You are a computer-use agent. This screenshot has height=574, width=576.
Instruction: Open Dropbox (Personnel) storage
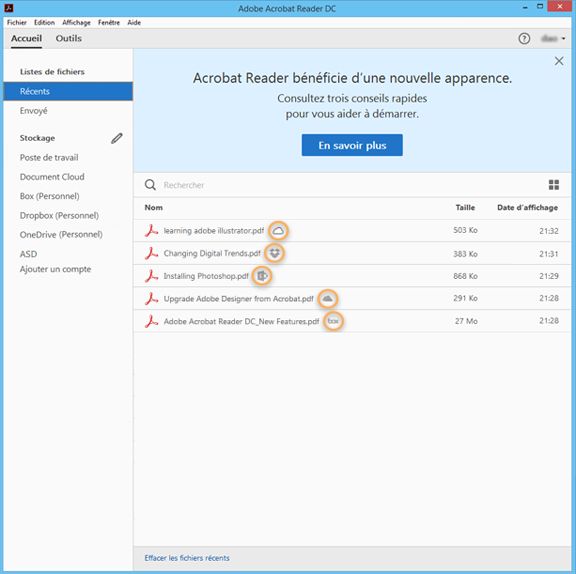tap(60, 216)
